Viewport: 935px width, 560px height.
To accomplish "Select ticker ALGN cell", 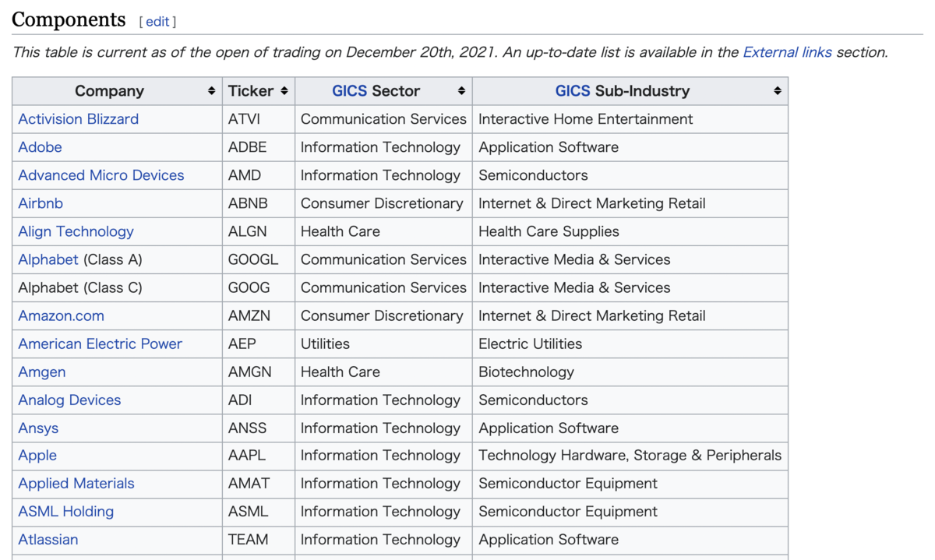I will pos(259,231).
